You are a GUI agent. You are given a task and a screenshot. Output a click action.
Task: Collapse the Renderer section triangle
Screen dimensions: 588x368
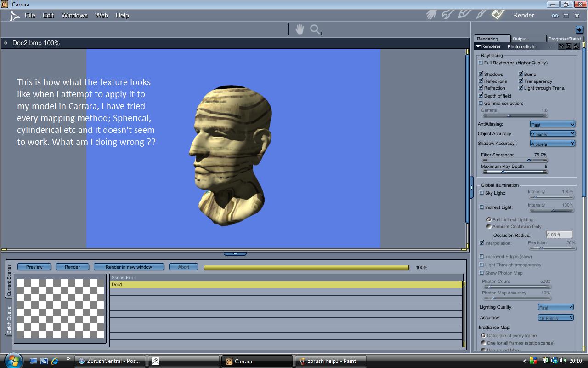[x=478, y=46]
